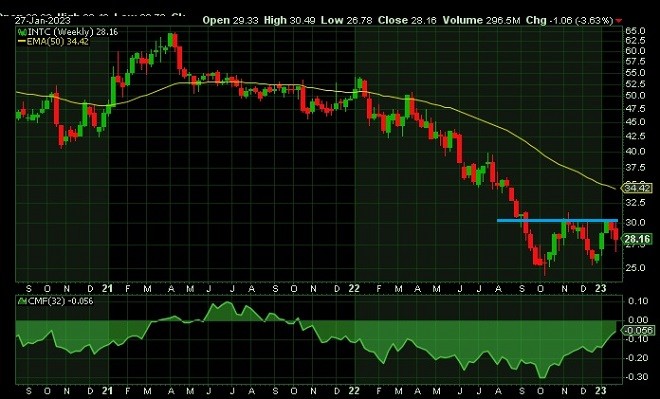Click the CMF indicator icon in legend
660x399 pixels.
tap(21, 301)
